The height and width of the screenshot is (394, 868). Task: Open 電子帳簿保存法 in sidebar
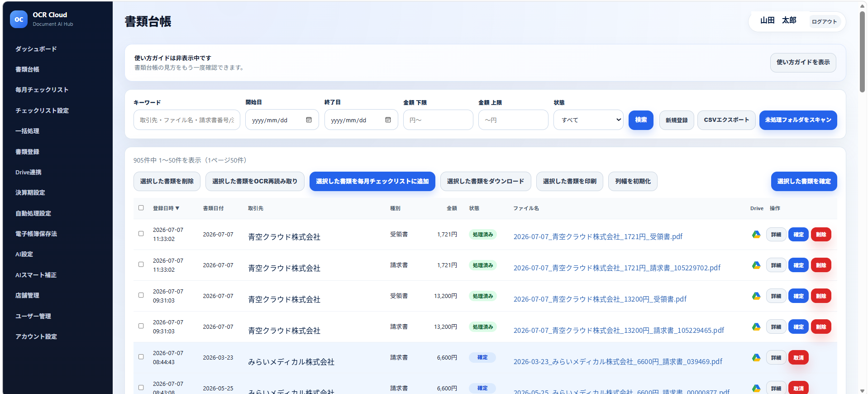[x=36, y=234]
